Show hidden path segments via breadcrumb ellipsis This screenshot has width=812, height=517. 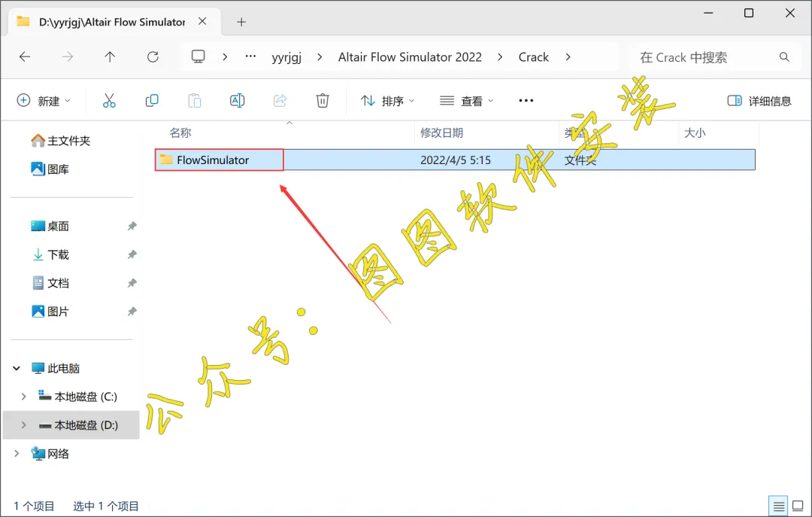[250, 56]
